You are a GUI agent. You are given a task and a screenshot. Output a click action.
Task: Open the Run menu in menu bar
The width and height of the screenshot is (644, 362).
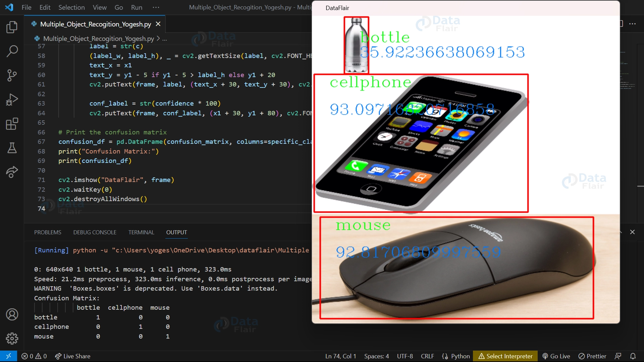point(136,7)
